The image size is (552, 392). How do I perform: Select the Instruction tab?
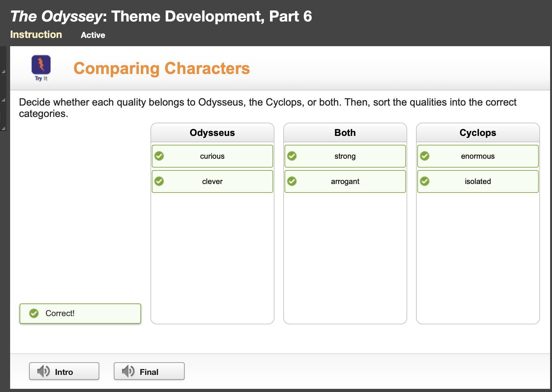pos(36,34)
